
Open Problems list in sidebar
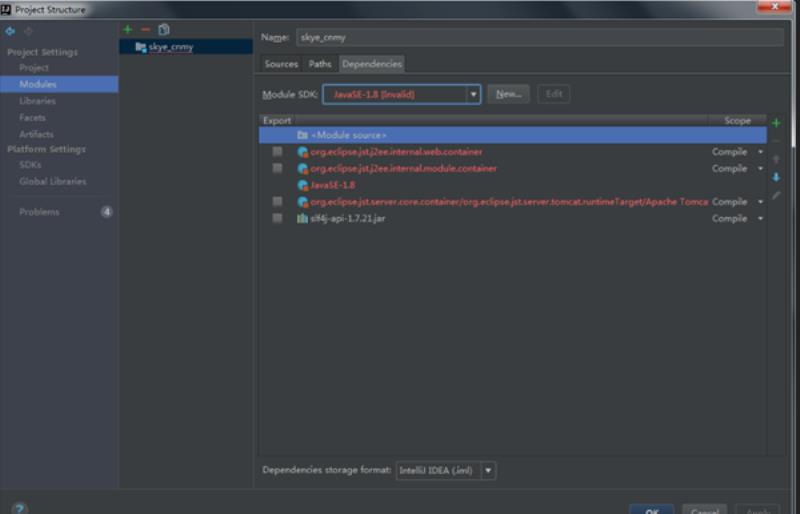(x=39, y=212)
